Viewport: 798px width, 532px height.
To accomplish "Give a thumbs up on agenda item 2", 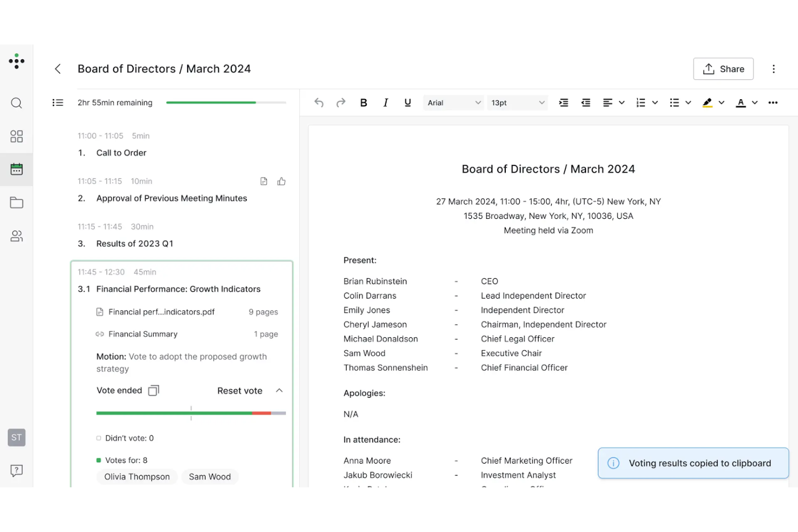I will tap(281, 181).
